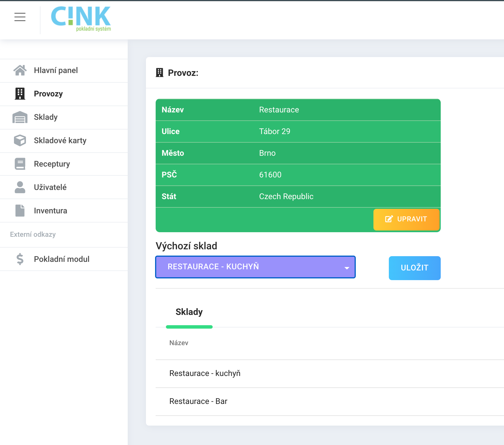Click the Ulice label
This screenshot has width=504, height=445.
170,132
